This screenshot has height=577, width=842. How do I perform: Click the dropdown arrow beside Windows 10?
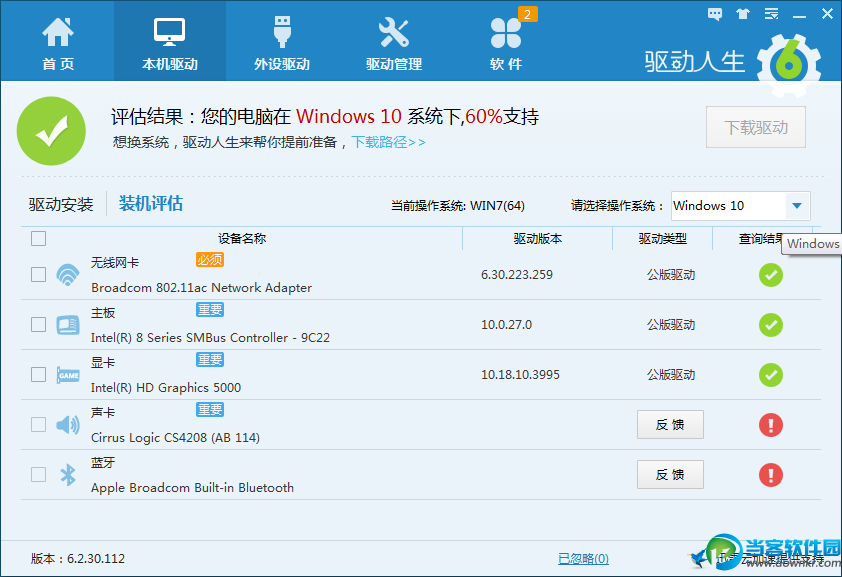[x=797, y=206]
